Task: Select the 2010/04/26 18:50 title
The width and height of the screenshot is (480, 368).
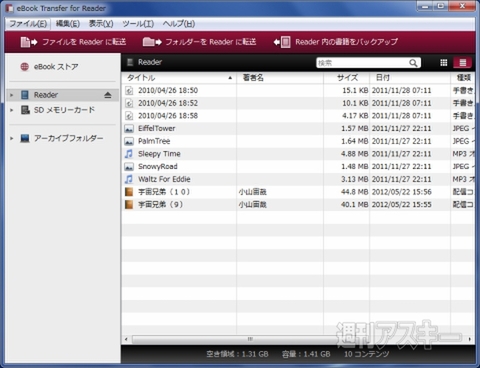Action: 168,91
